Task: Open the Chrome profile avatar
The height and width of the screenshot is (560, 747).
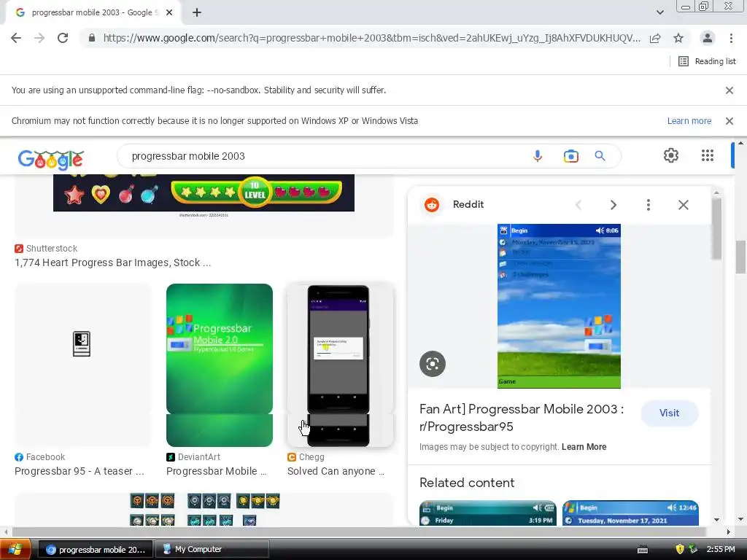Action: click(x=708, y=38)
